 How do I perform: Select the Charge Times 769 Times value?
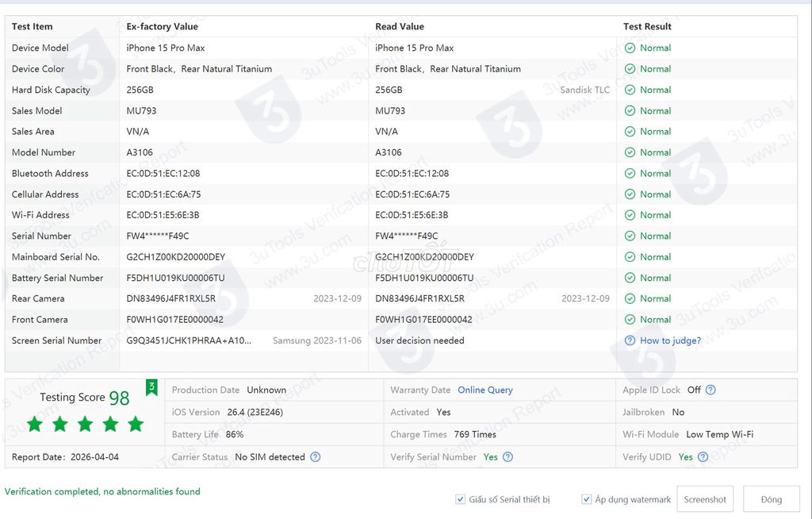click(x=475, y=435)
